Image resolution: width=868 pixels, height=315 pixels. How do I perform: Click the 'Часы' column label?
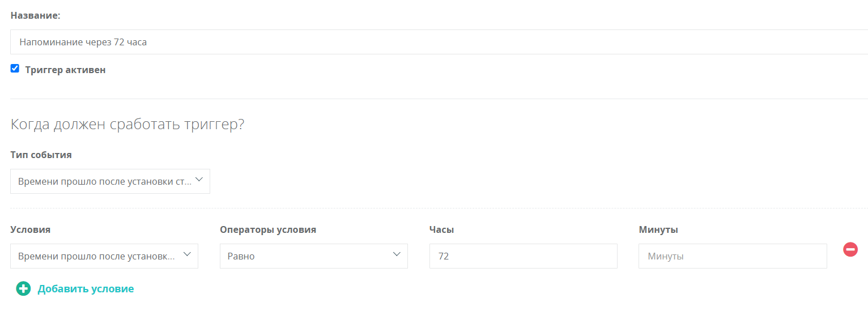pyautogui.click(x=442, y=229)
